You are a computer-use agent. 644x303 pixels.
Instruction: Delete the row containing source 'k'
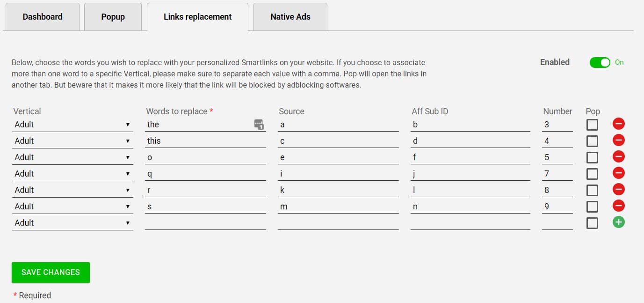618,189
